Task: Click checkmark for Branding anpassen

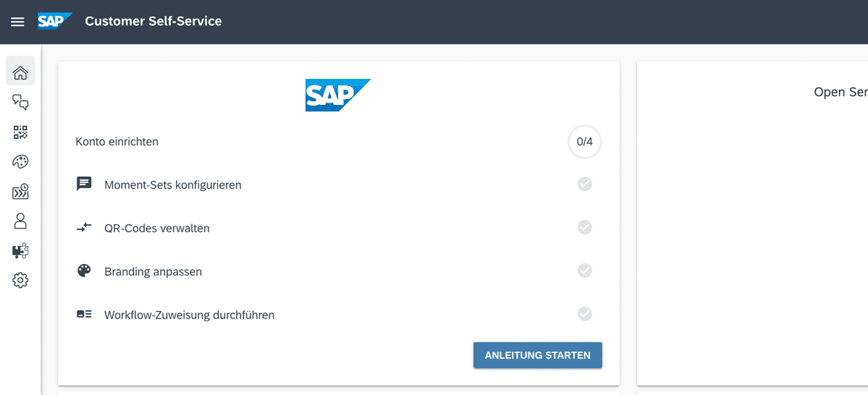Action: [584, 271]
